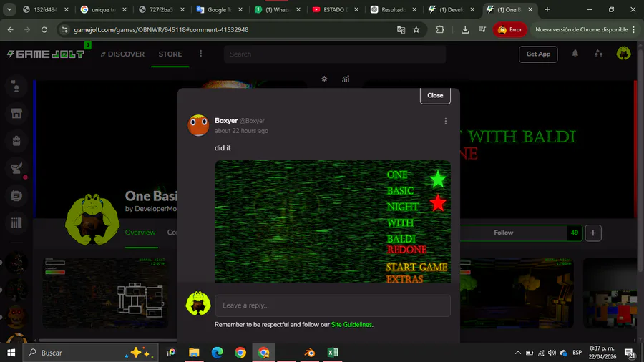Click the notifications bell icon
Viewport: 644px width, 362px height.
click(575, 54)
